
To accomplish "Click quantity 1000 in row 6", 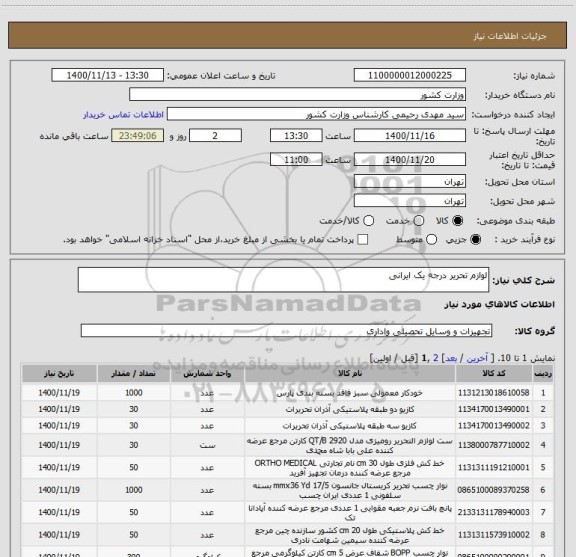I will pyautogui.click(x=133, y=490).
